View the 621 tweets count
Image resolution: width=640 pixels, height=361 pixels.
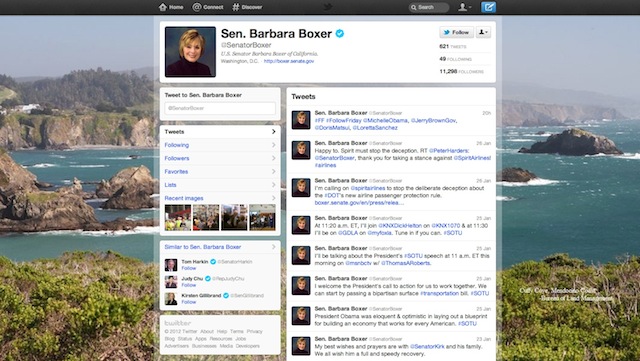453,47
